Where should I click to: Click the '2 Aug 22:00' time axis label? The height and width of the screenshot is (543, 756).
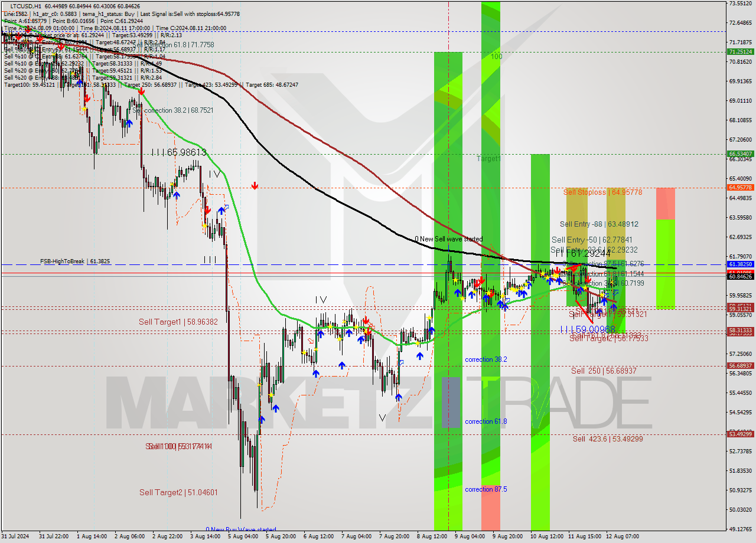coord(167,537)
